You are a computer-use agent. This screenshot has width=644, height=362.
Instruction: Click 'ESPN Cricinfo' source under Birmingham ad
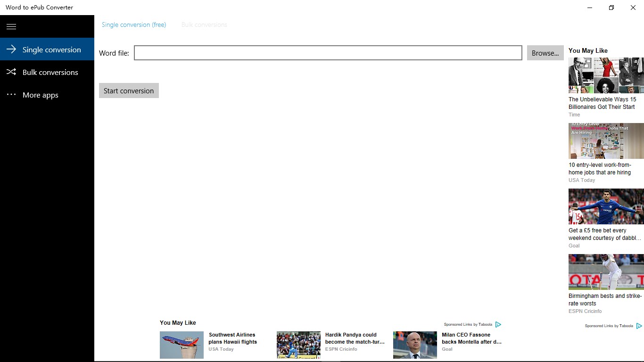(585, 311)
